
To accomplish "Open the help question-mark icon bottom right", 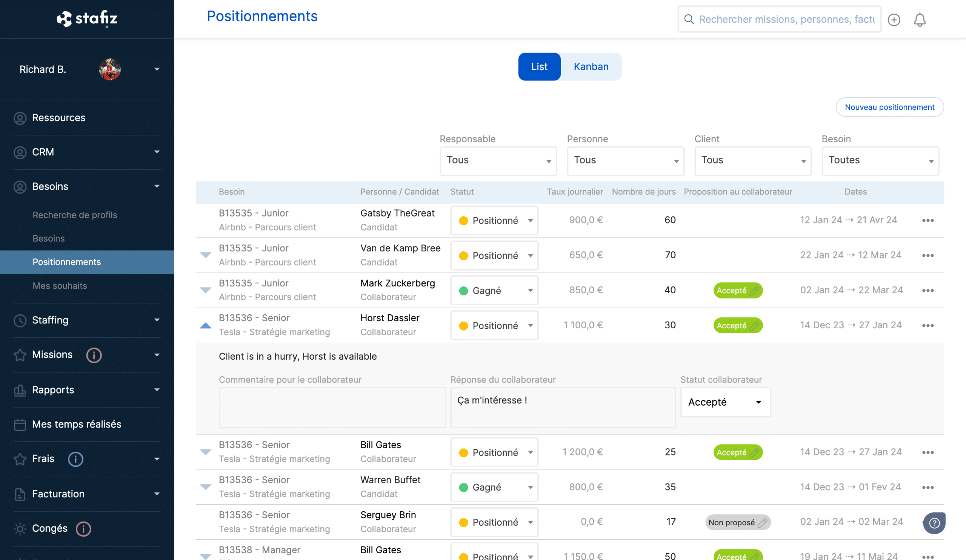I will tap(934, 523).
